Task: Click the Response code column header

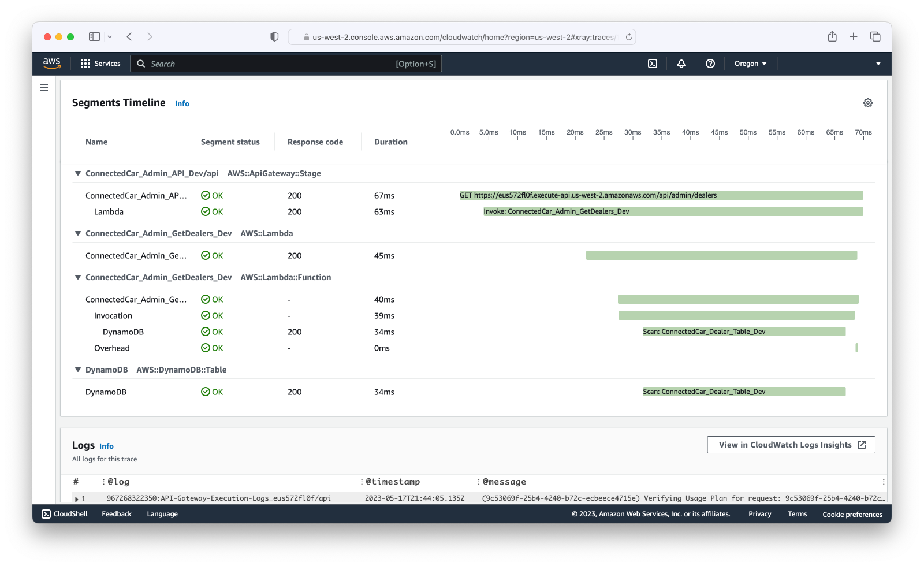Action: 315,142
